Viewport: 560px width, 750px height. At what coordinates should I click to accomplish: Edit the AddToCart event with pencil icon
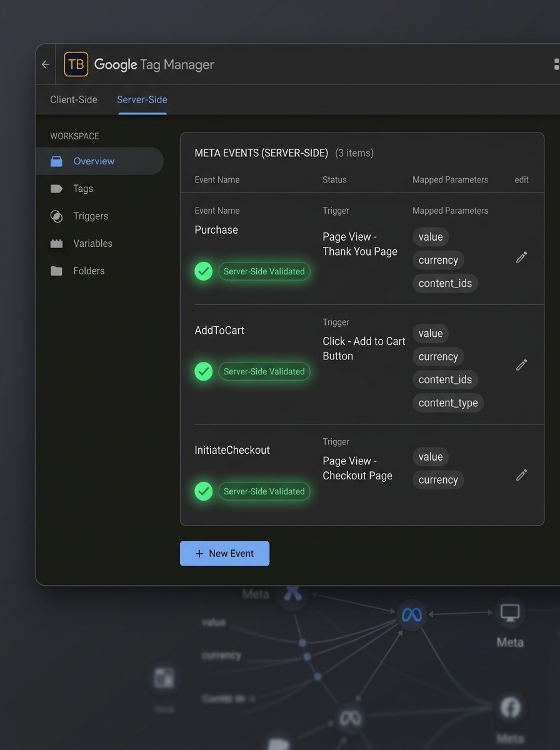point(521,364)
